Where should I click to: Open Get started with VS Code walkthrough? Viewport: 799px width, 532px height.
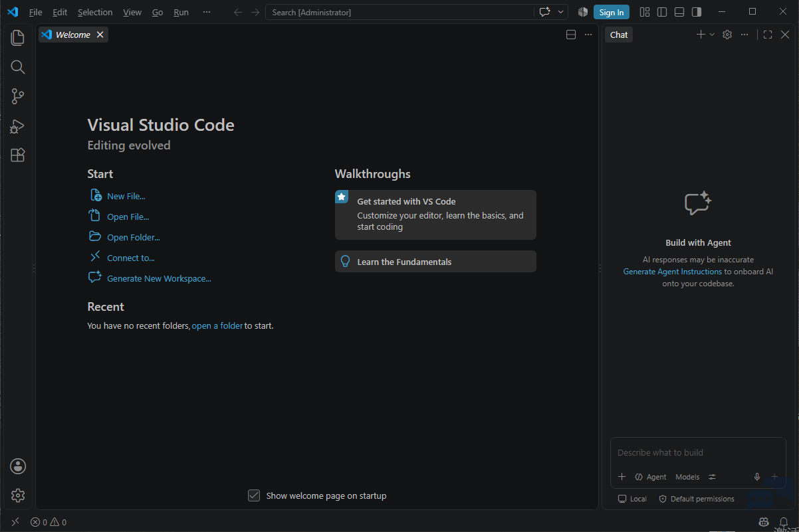(435, 215)
